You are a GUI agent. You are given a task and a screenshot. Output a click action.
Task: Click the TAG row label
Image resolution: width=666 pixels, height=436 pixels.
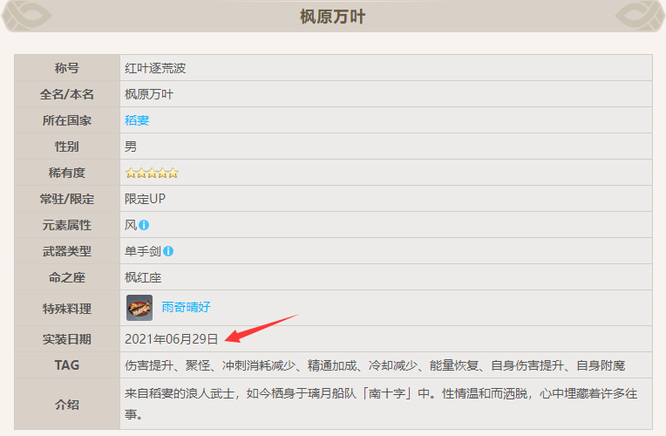(x=67, y=365)
